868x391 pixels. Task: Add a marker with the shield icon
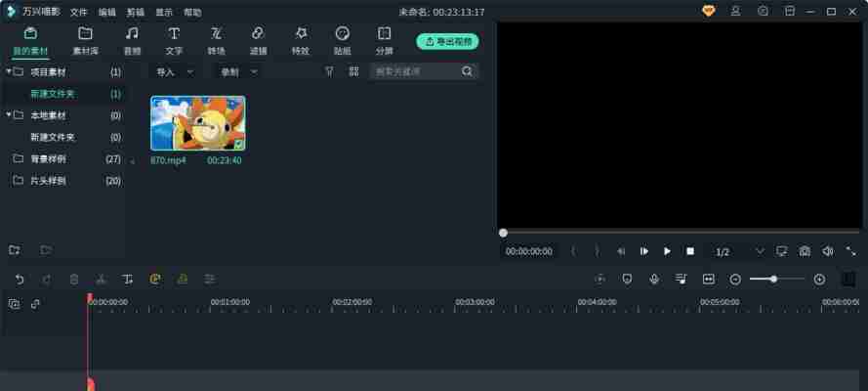627,280
